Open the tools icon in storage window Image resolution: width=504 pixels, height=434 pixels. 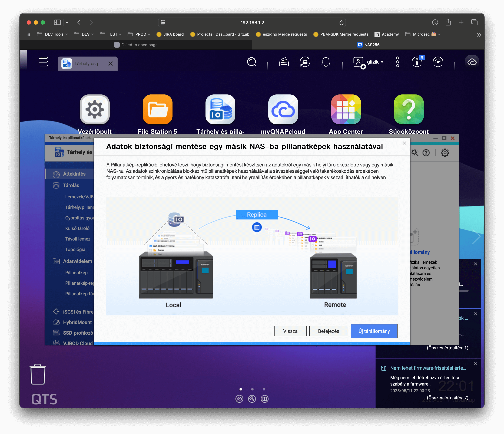pyautogui.click(x=415, y=153)
